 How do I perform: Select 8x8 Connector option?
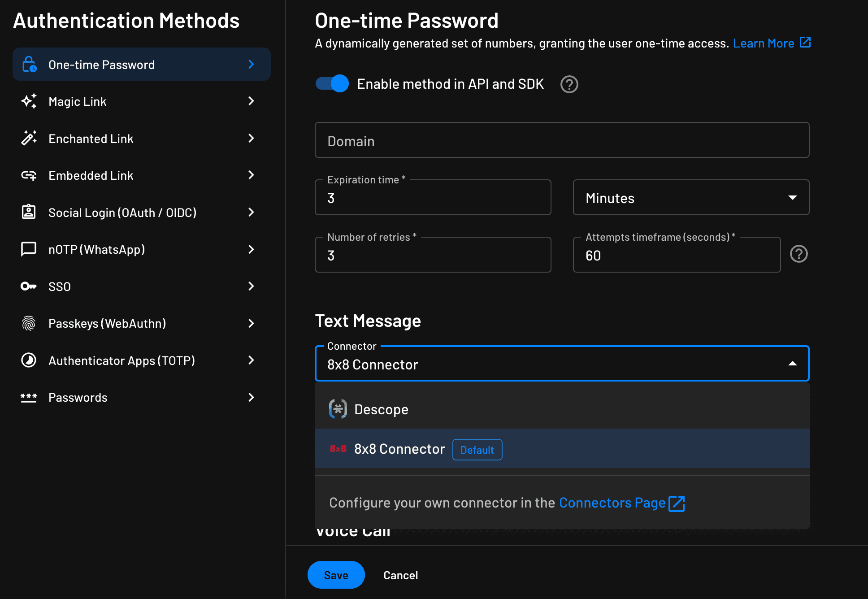[x=562, y=448]
